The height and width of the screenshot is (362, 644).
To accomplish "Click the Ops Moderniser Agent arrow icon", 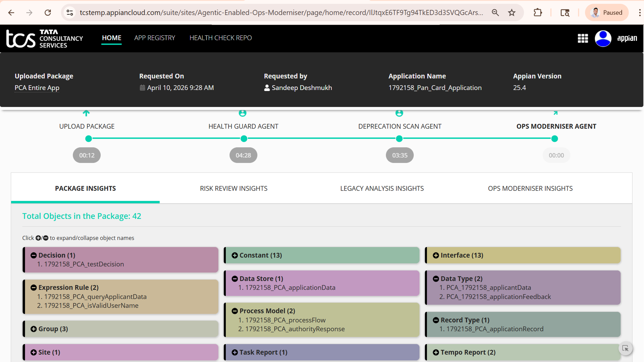I will point(555,113).
